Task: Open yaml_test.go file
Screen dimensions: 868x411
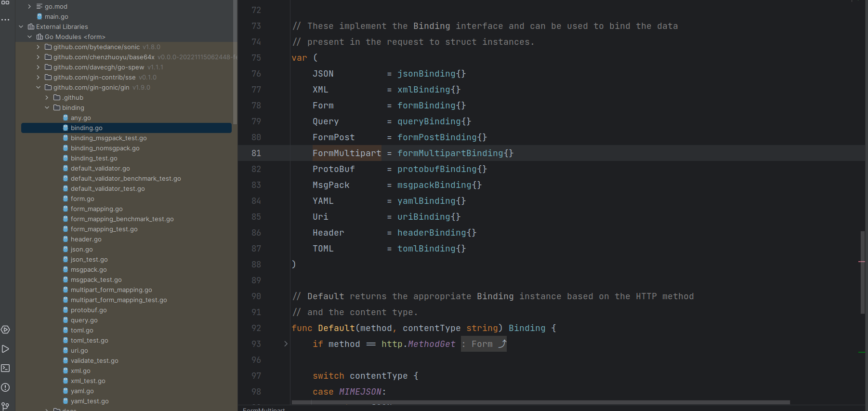Action: click(90, 401)
